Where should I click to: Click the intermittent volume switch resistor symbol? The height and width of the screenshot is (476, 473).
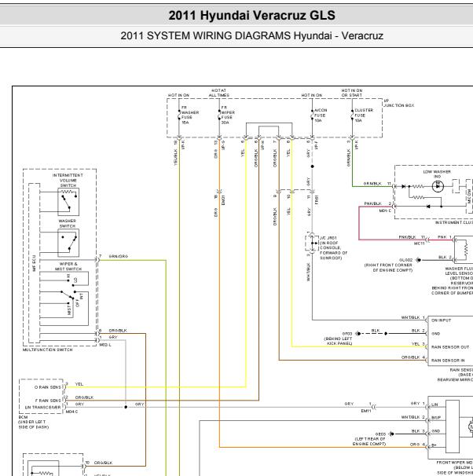pyautogui.click(x=68, y=202)
